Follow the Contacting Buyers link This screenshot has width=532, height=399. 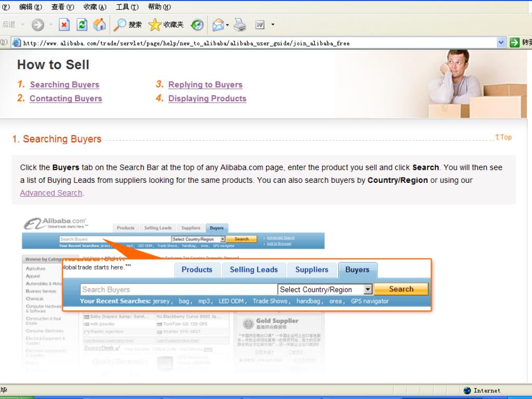pyautogui.click(x=66, y=98)
